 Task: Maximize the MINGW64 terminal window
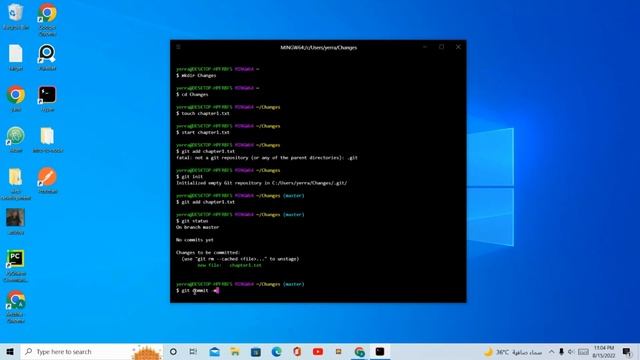(x=441, y=47)
